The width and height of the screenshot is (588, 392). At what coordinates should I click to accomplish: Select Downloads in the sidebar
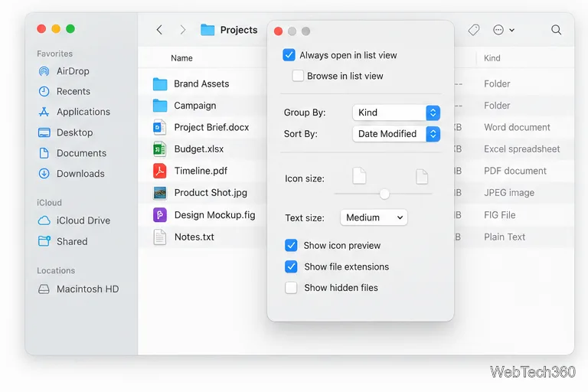pyautogui.click(x=80, y=173)
